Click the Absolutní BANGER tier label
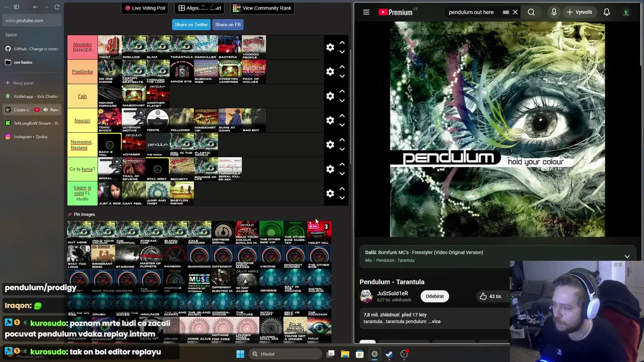This screenshot has height=362, width=644. point(83,47)
